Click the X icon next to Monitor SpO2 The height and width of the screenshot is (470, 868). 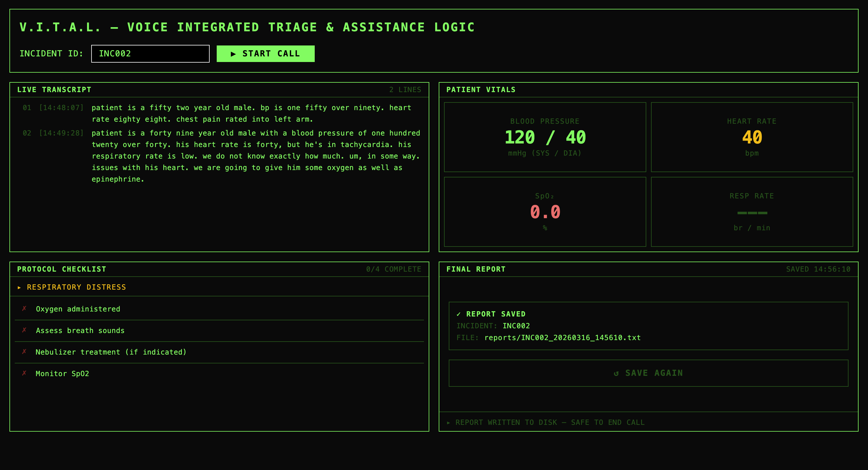click(24, 373)
